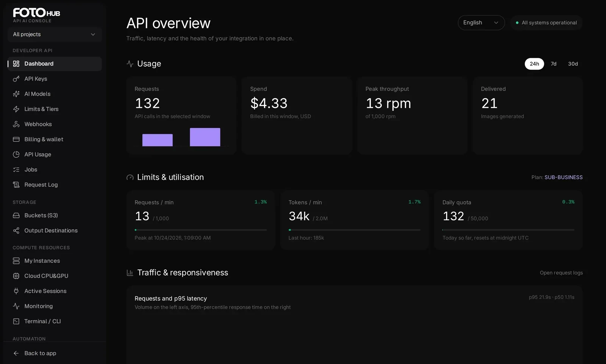Click the Billing & wallet card icon
This screenshot has height=364, width=606.
(16, 139)
